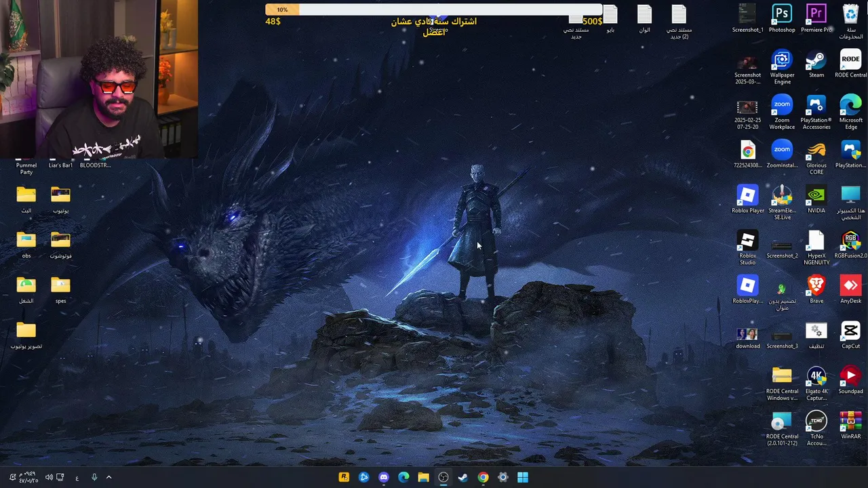Open Google Chrome from the taskbar
868x488 pixels.
pyautogui.click(x=483, y=477)
